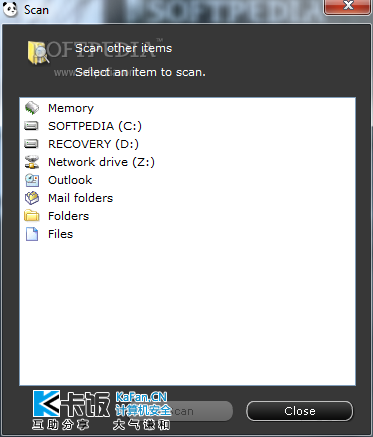
Task: Select the Memory chip icon
Action: pyautogui.click(x=32, y=108)
